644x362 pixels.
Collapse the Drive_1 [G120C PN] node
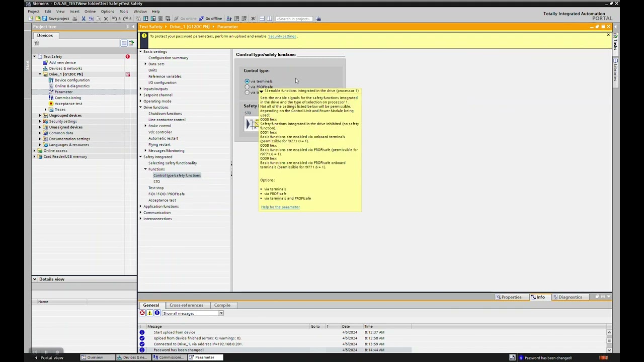click(x=40, y=74)
